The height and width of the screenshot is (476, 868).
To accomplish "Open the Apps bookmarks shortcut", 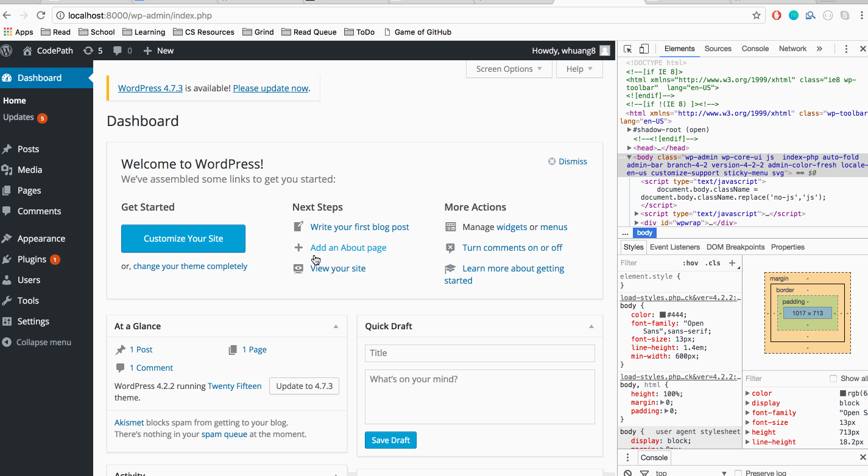I will [18, 32].
